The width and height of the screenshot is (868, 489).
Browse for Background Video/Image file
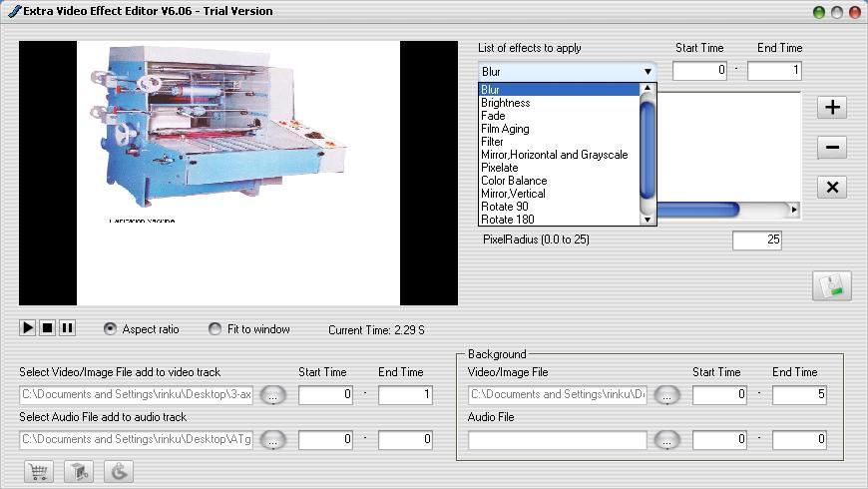(x=667, y=395)
